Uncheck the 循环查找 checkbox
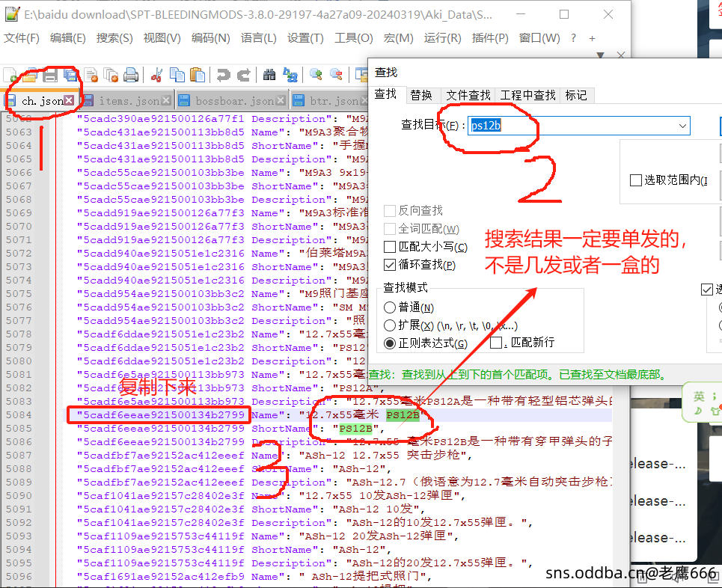 389,265
